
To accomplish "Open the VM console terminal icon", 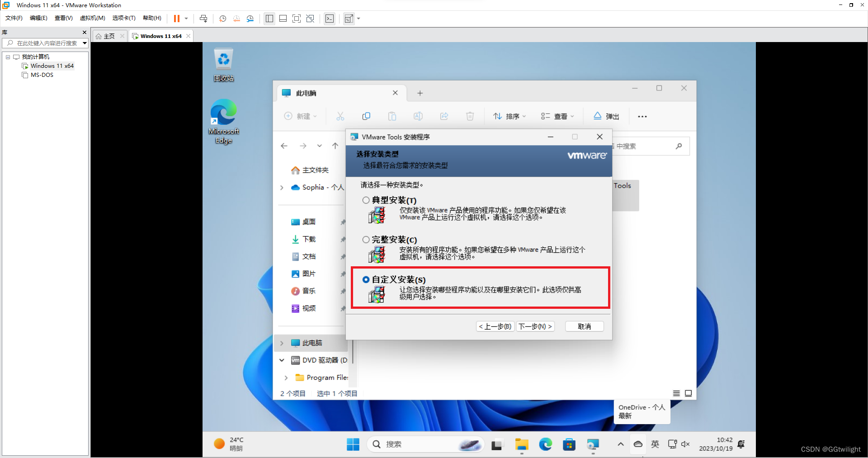I will coord(330,19).
